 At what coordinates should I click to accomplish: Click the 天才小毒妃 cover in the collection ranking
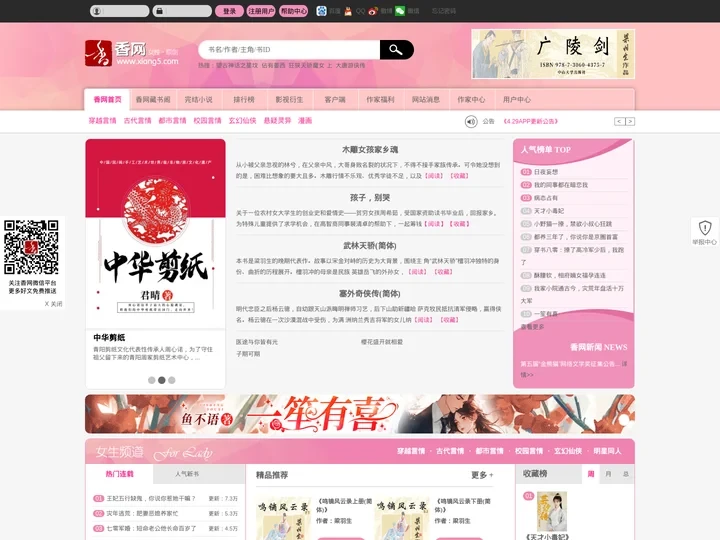coord(552,511)
